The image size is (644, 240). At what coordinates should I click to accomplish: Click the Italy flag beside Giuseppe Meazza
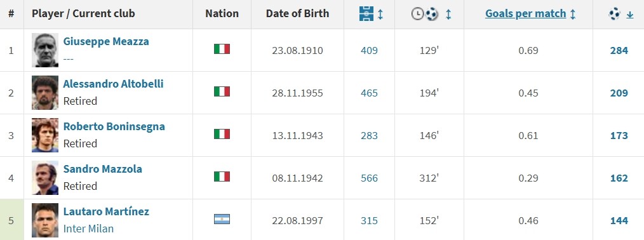(222, 50)
